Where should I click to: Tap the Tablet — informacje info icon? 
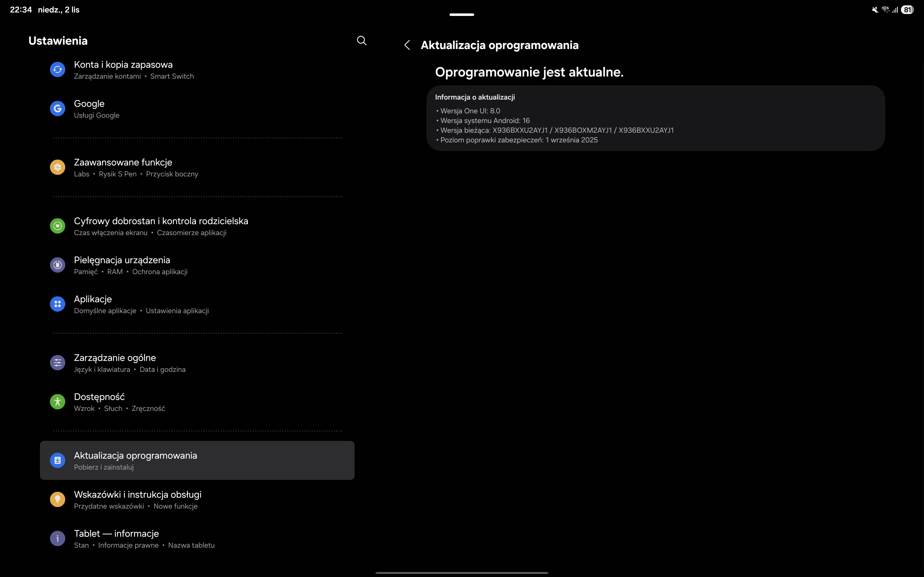pyautogui.click(x=58, y=539)
